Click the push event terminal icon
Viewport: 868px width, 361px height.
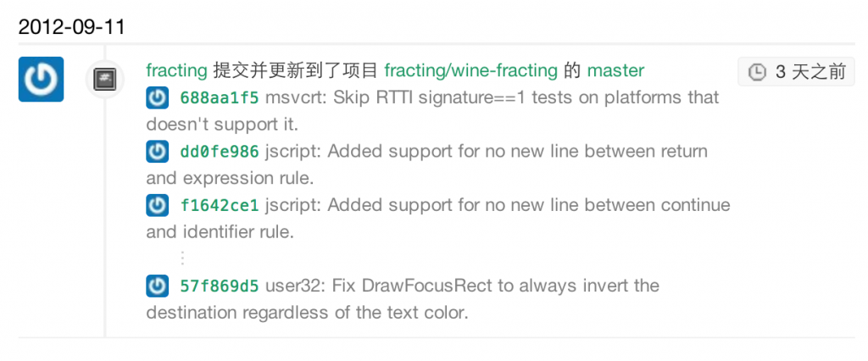[x=104, y=79]
